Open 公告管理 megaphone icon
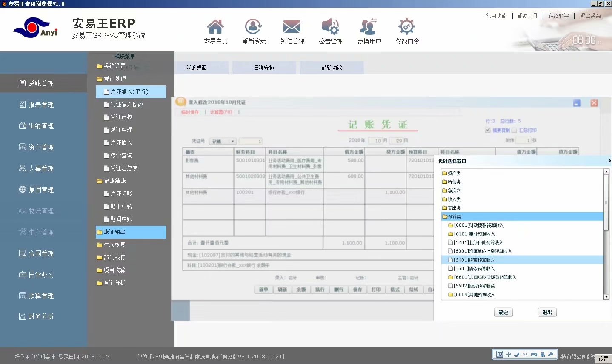The width and height of the screenshot is (612, 364). [x=330, y=27]
